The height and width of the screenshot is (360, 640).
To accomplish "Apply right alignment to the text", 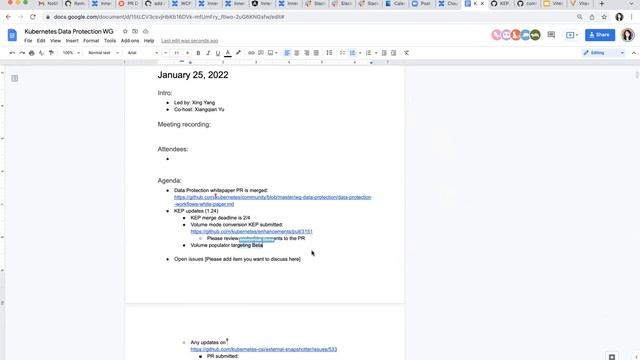I will coord(307,53).
